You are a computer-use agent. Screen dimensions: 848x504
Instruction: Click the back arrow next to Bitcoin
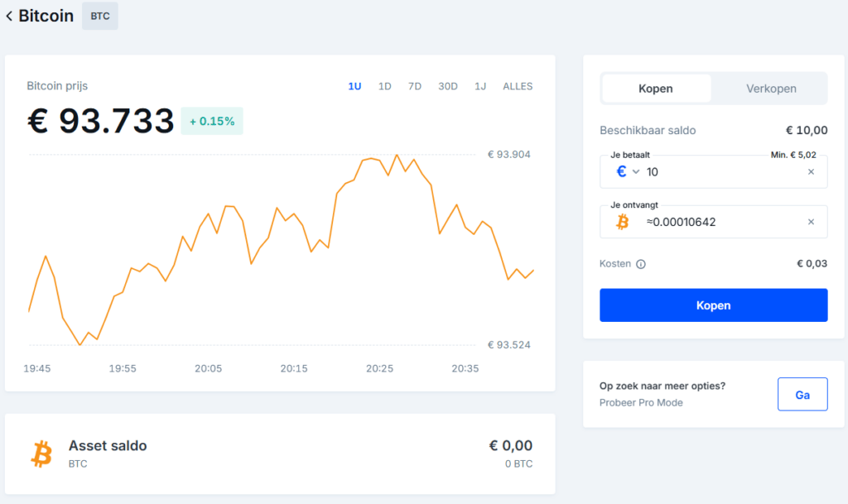click(x=9, y=16)
